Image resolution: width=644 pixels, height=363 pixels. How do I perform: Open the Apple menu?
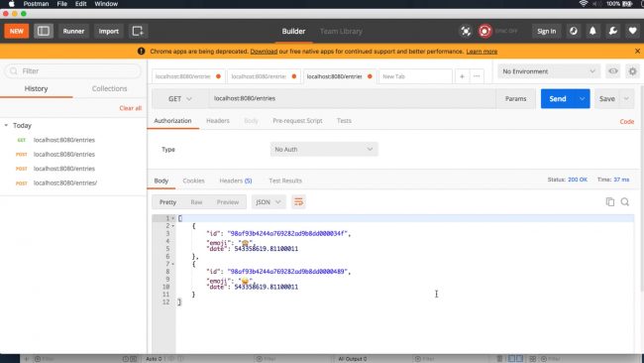point(11,4)
